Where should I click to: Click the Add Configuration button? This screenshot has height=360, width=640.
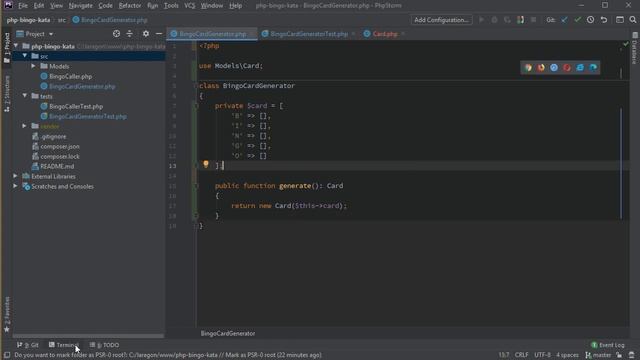tap(441, 20)
